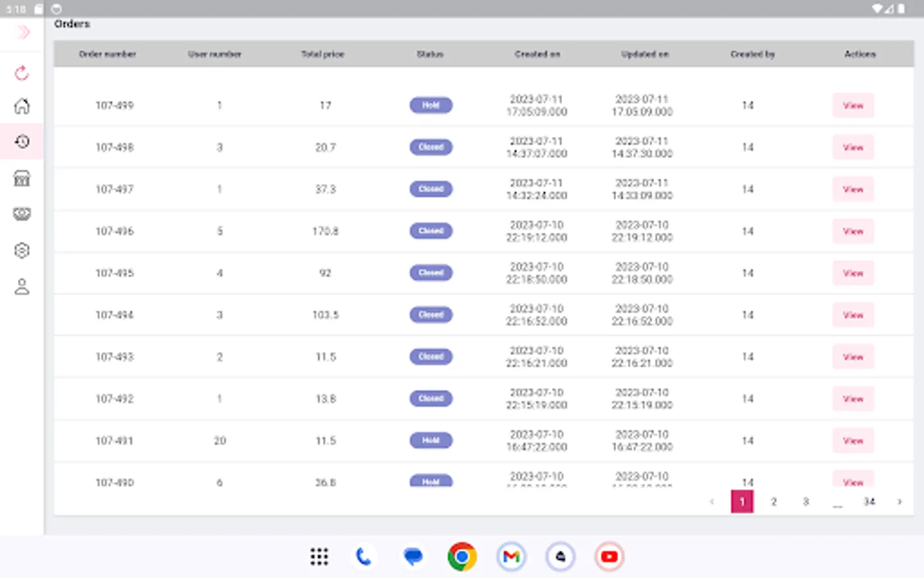View order 107-498
This screenshot has height=578, width=924.
click(853, 147)
